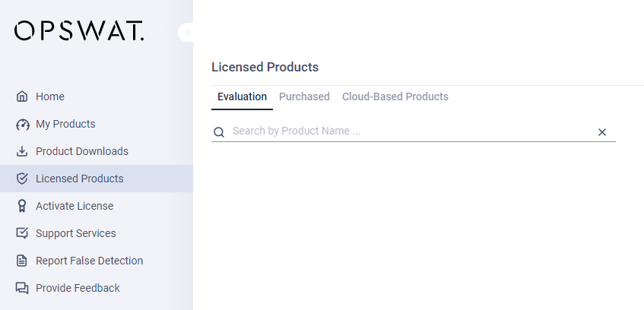Open the Cloud-Based Products tab
The image size is (644, 310).
pos(395,96)
